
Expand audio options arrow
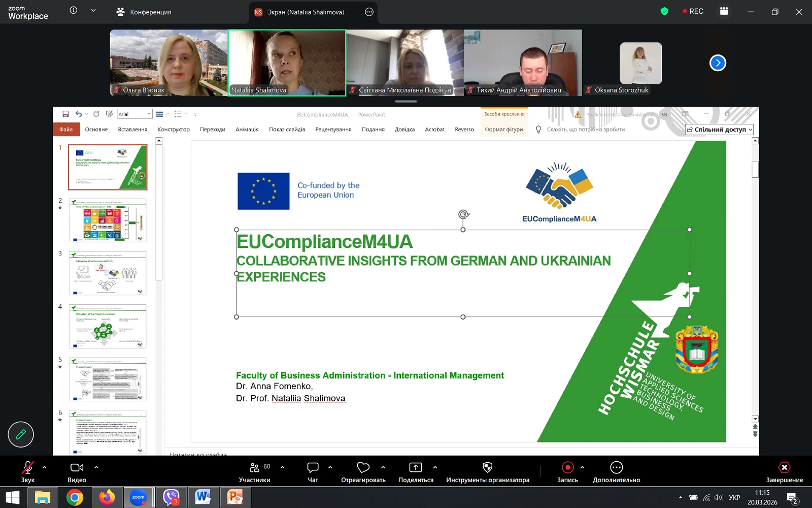pyautogui.click(x=44, y=467)
